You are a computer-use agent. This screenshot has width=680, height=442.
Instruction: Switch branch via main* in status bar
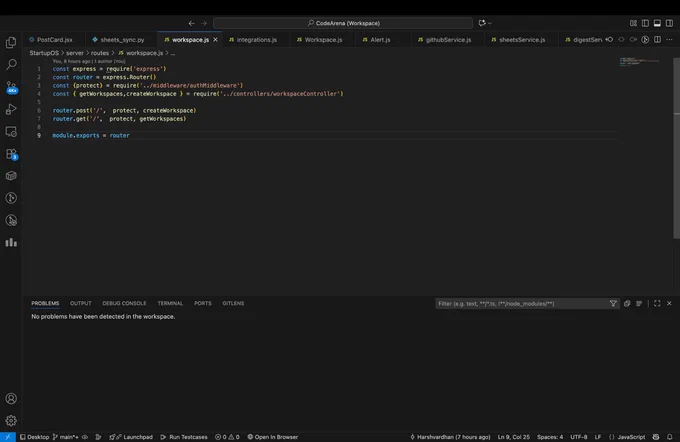65,437
